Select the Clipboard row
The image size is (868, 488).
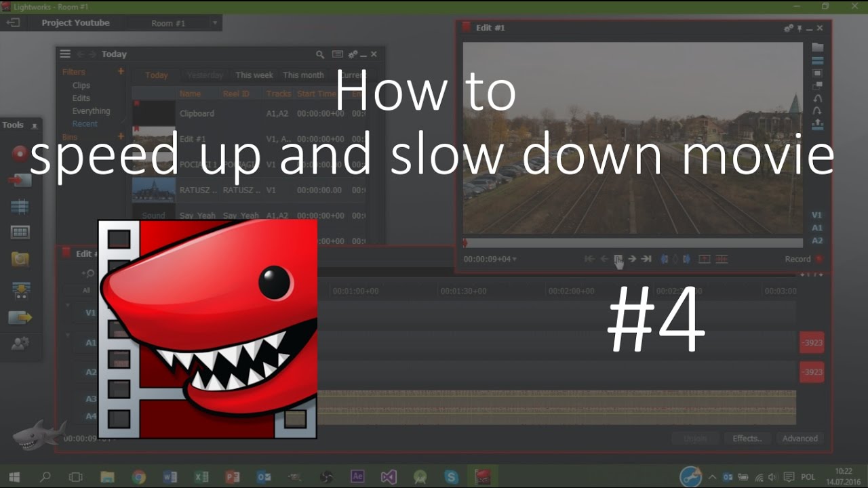tap(248, 113)
